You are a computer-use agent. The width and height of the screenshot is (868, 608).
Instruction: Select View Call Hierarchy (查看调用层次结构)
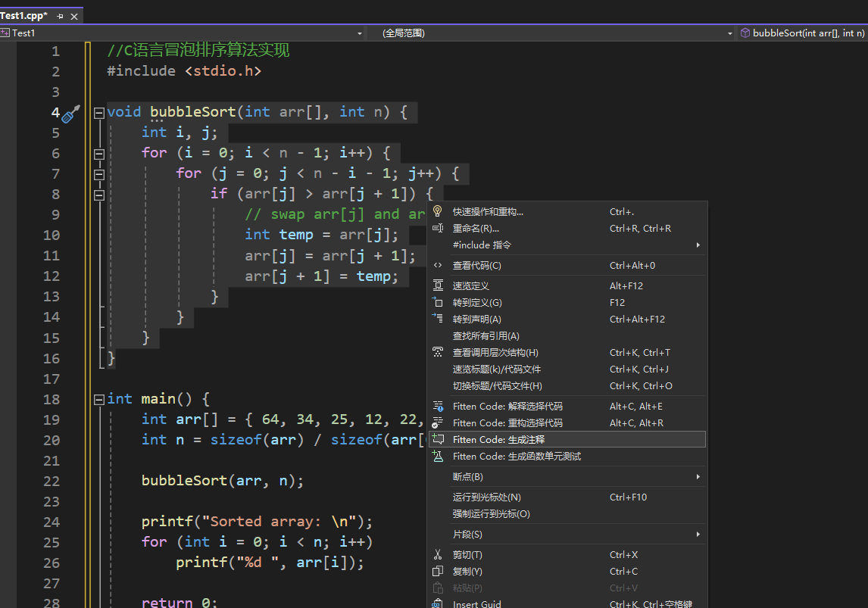click(x=495, y=353)
